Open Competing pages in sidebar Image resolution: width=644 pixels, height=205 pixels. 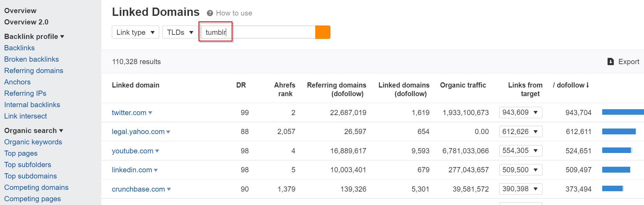click(32, 199)
